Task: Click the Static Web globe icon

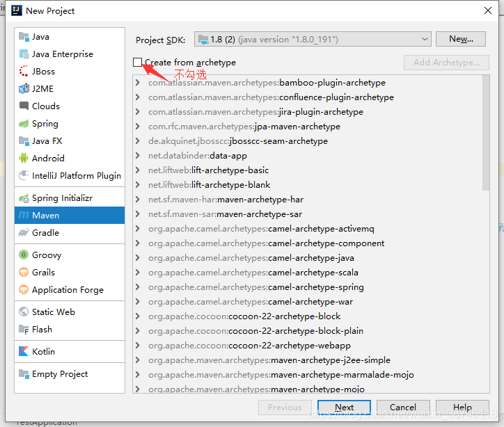Action: click(x=24, y=312)
